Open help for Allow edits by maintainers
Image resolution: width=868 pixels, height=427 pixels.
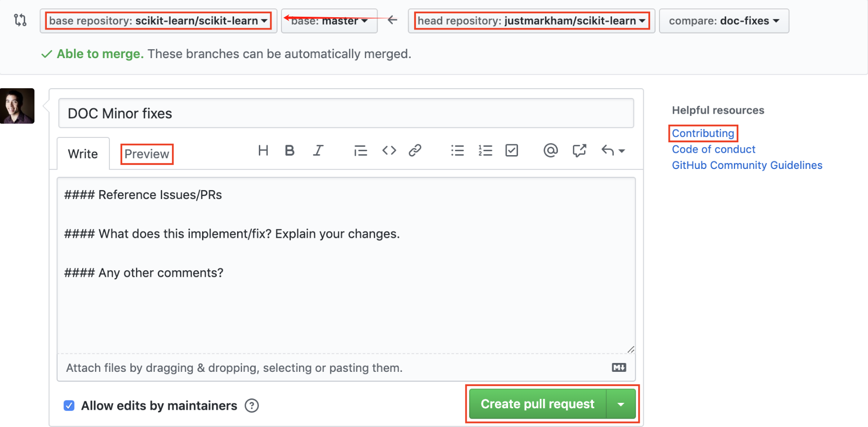pyautogui.click(x=252, y=405)
